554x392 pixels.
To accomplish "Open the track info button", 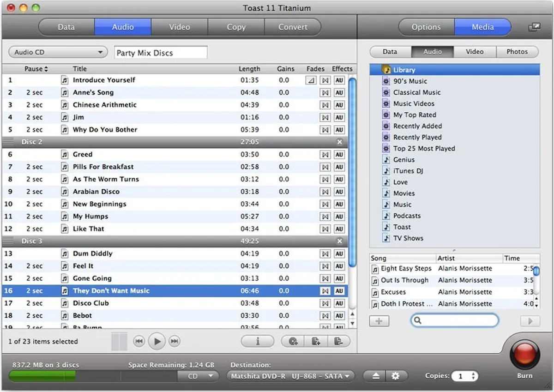I will point(258,341).
